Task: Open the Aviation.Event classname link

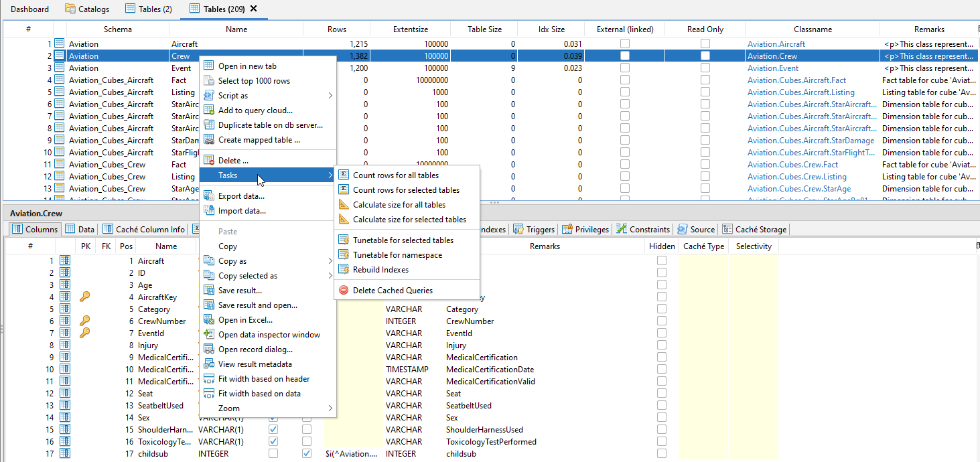Action: pos(772,68)
